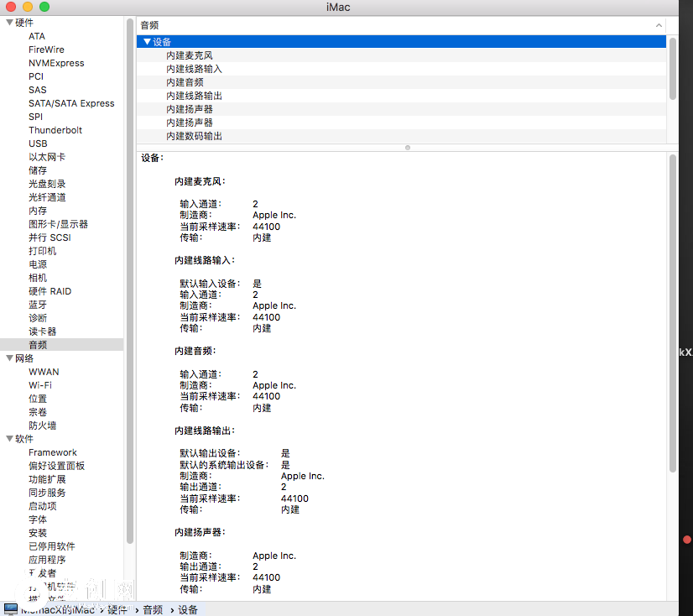Select the 内建数码输出 device row
The image size is (693, 616).
pyautogui.click(x=194, y=136)
